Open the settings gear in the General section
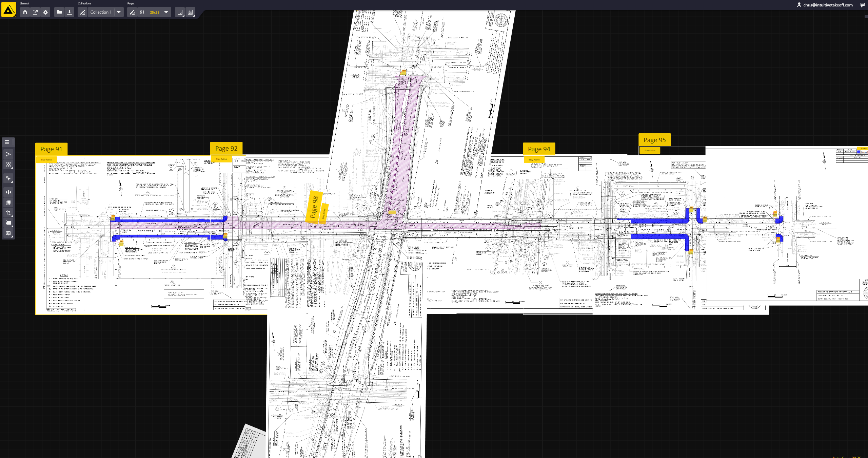Image resolution: width=868 pixels, height=458 pixels. [x=45, y=12]
